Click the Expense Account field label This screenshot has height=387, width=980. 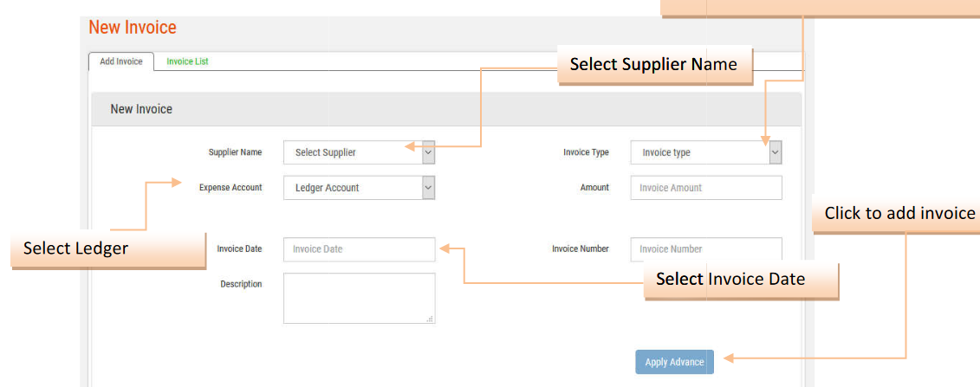230,188
